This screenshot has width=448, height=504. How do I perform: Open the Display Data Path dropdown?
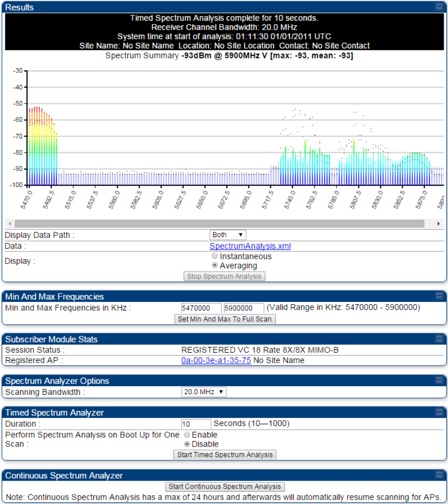click(228, 235)
